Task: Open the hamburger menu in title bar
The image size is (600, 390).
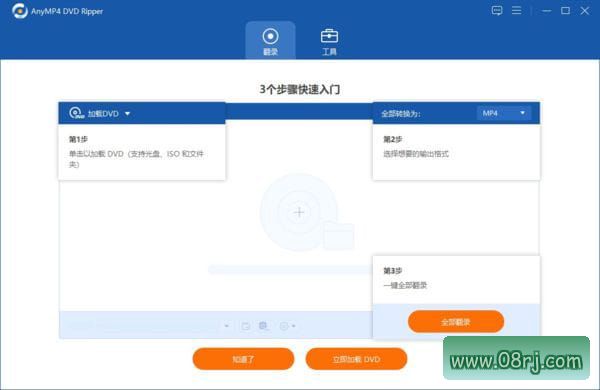Action: pyautogui.click(x=517, y=11)
